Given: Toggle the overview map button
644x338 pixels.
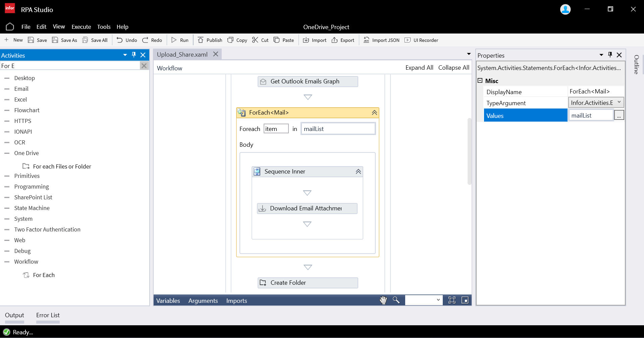Looking at the screenshot, I should click(x=465, y=300).
